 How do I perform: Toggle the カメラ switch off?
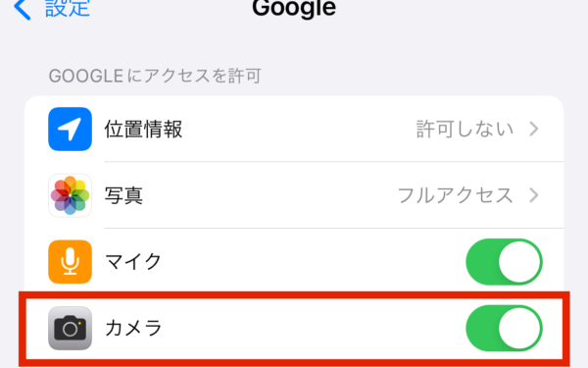(504, 328)
